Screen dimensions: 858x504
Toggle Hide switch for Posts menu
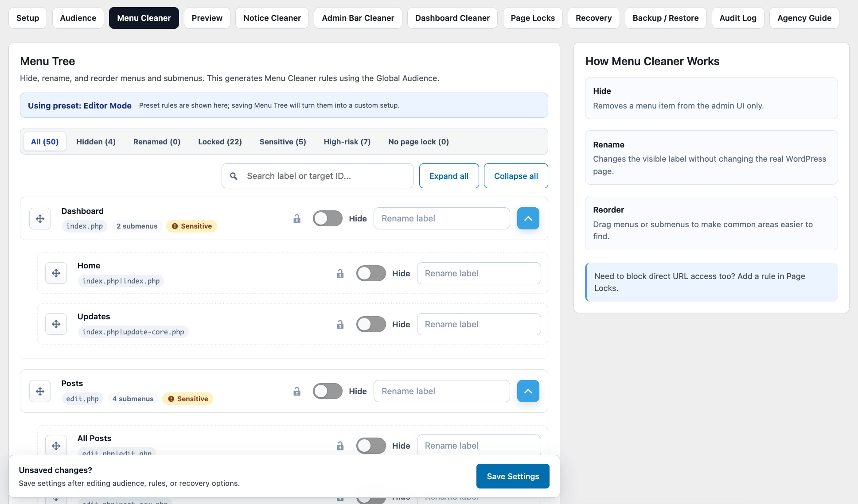click(x=328, y=391)
